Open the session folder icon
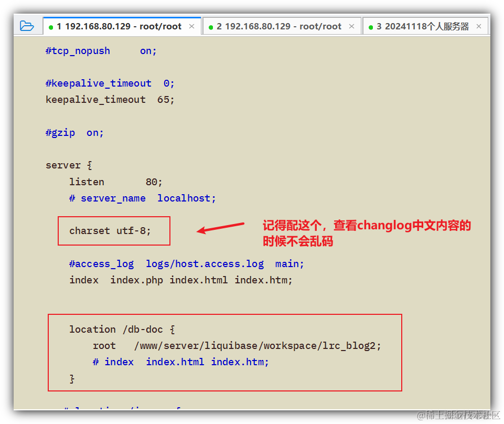This screenshot has height=424, width=504. pyautogui.click(x=27, y=26)
